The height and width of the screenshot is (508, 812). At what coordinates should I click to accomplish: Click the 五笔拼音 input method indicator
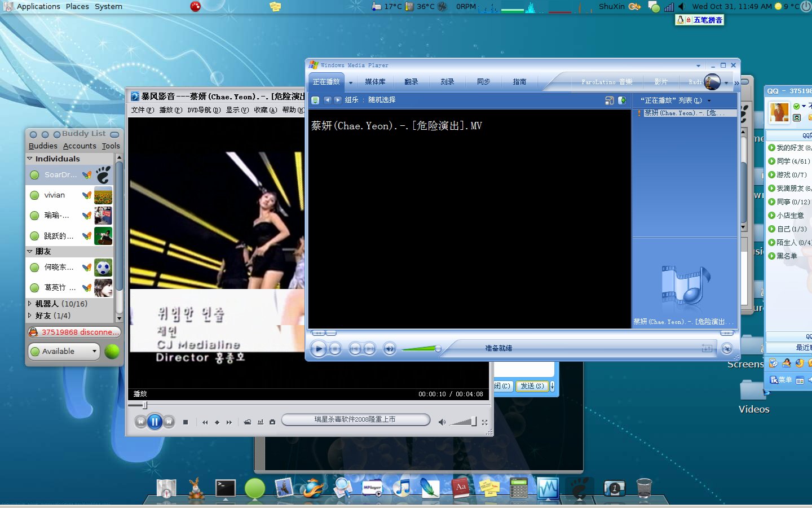point(699,20)
